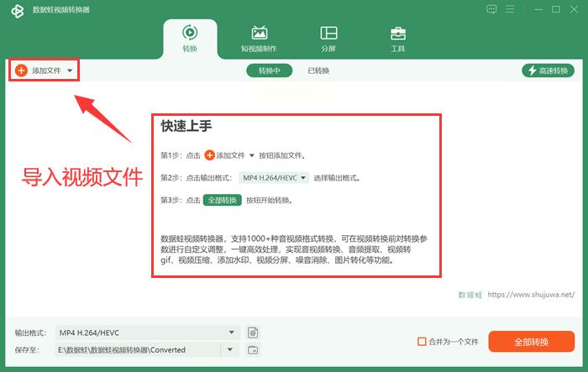Open the https://www.shujuwa.net/ link
The width and height of the screenshot is (588, 372).
531,295
